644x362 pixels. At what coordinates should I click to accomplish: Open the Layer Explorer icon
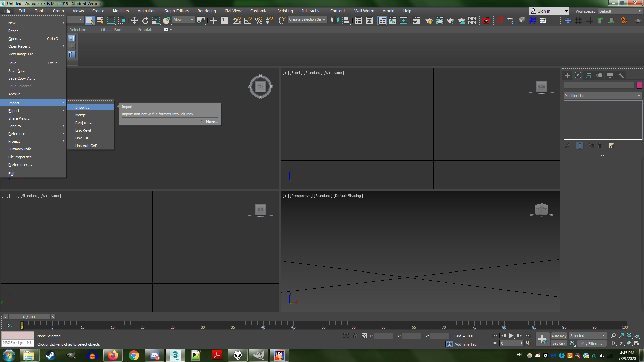click(369, 20)
